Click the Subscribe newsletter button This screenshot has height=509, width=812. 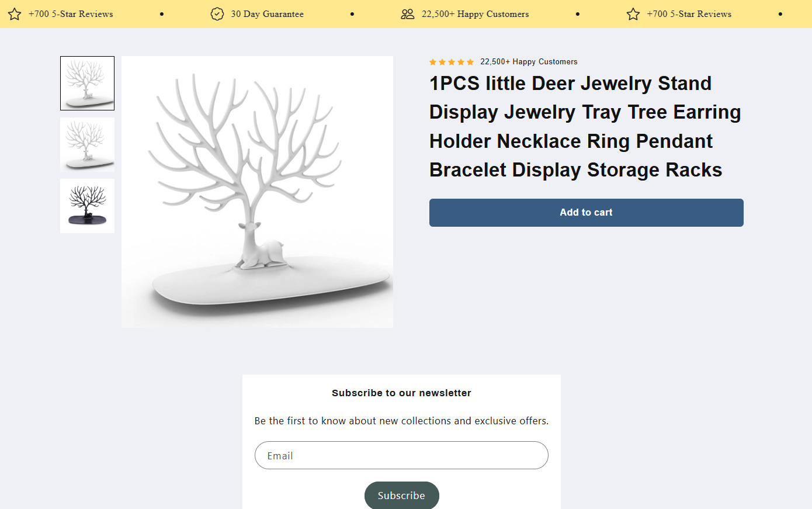coord(401,495)
